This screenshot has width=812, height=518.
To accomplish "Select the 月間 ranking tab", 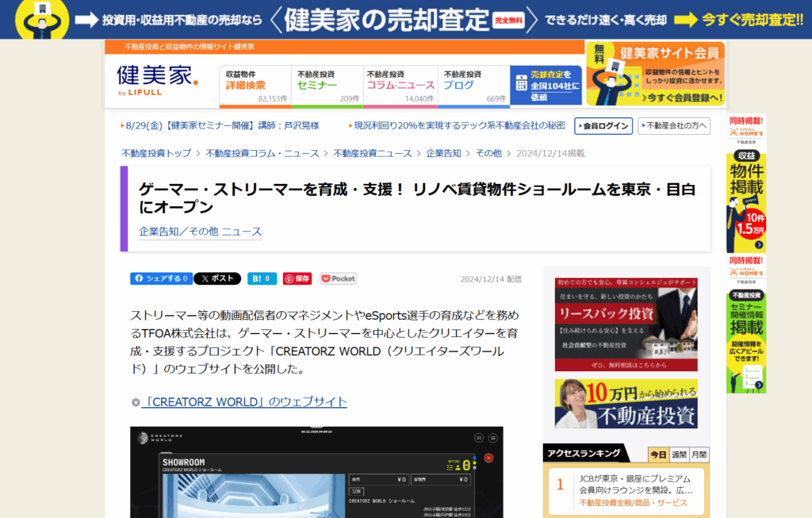I will coord(699,455).
